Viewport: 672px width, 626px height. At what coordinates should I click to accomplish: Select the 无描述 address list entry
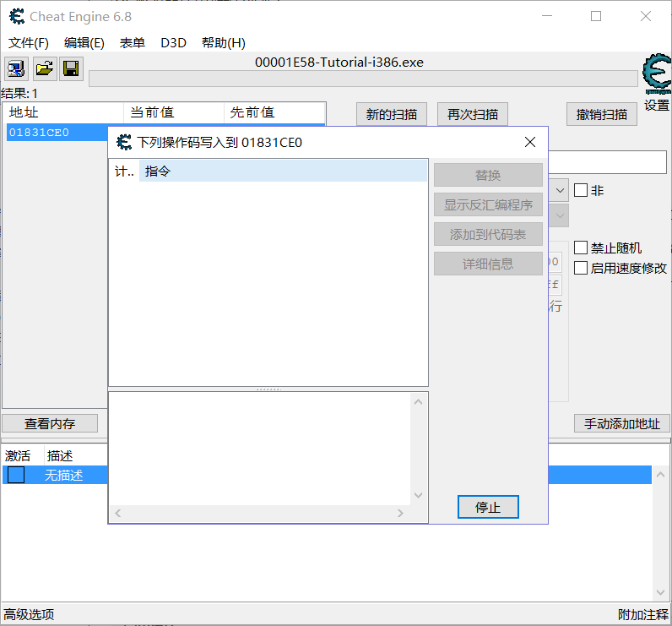(63, 475)
